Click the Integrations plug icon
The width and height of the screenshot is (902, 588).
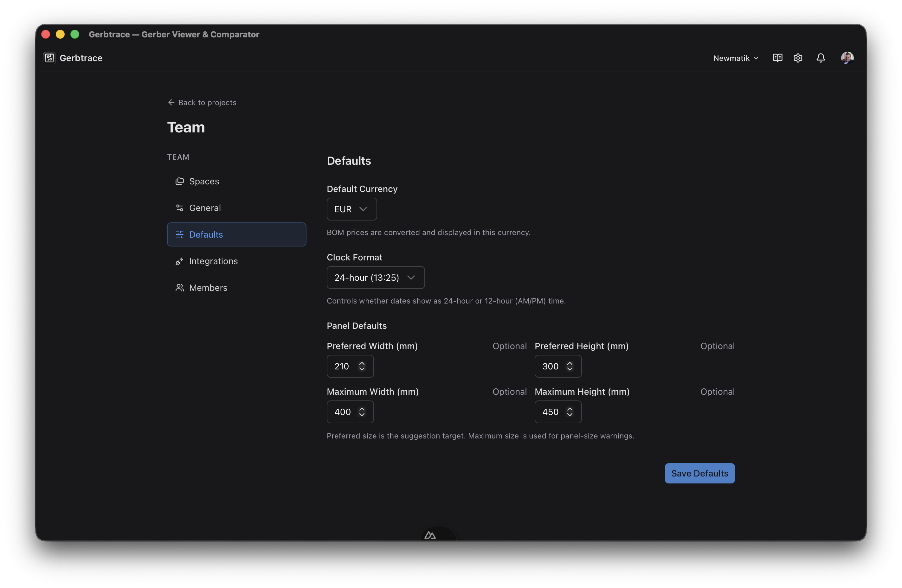tap(180, 261)
